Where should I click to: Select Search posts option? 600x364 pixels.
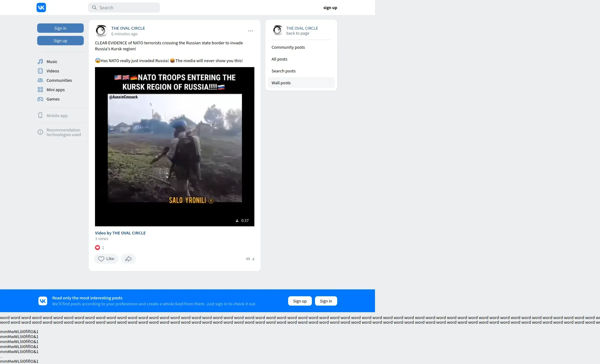[x=301, y=71]
